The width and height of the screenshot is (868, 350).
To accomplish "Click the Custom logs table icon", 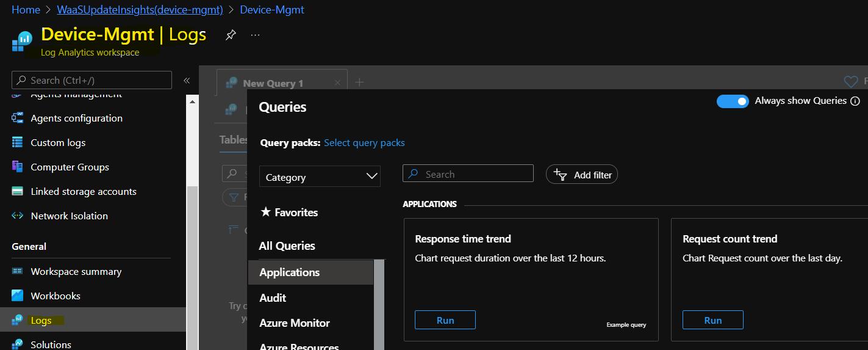I will coord(18,142).
